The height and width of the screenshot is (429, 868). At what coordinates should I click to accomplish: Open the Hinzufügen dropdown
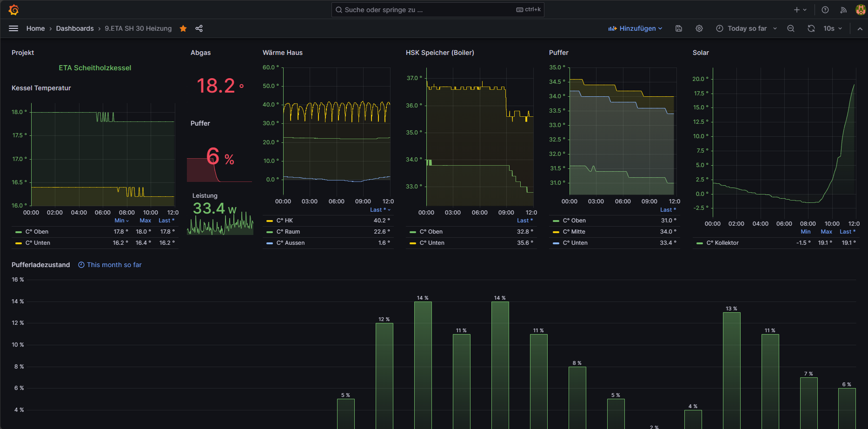tap(635, 28)
